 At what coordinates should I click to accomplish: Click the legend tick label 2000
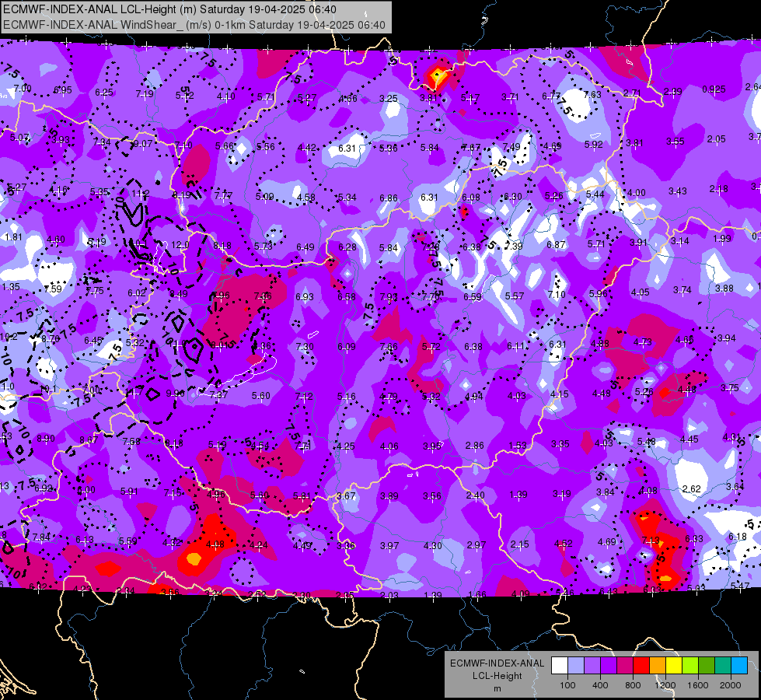731,685
